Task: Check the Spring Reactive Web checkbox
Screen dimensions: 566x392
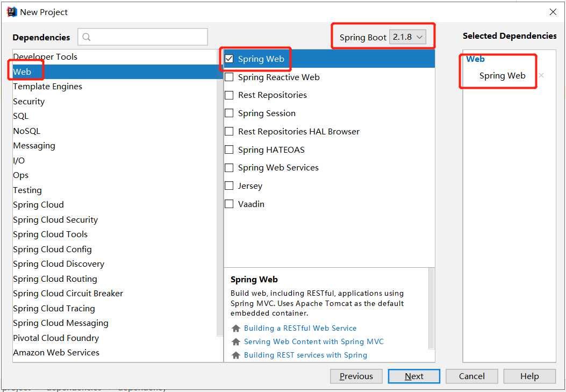Action: coord(229,77)
